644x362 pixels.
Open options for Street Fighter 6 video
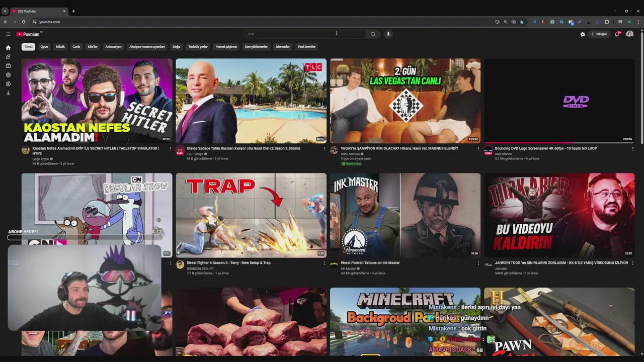pos(324,263)
